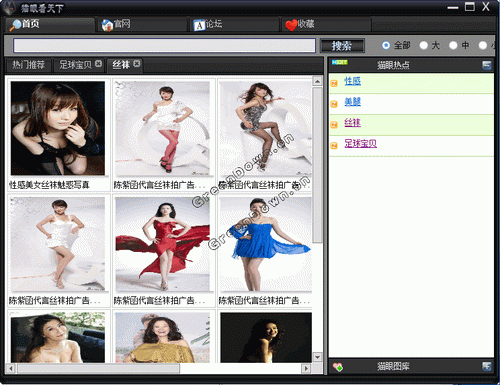The image size is (500, 385).
Task: Click the right arrow of horizontal scrollbar
Action: pos(306,368)
